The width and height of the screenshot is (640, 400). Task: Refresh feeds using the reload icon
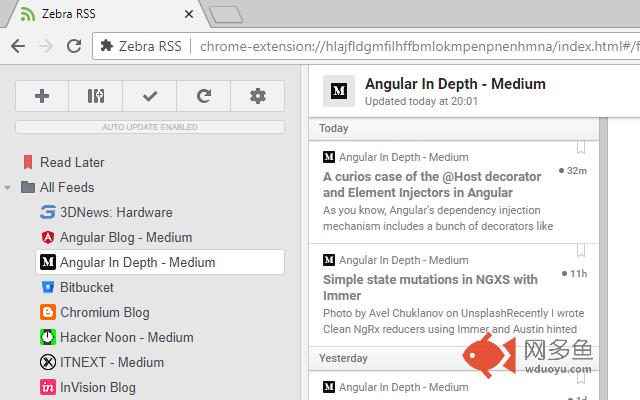[204, 96]
